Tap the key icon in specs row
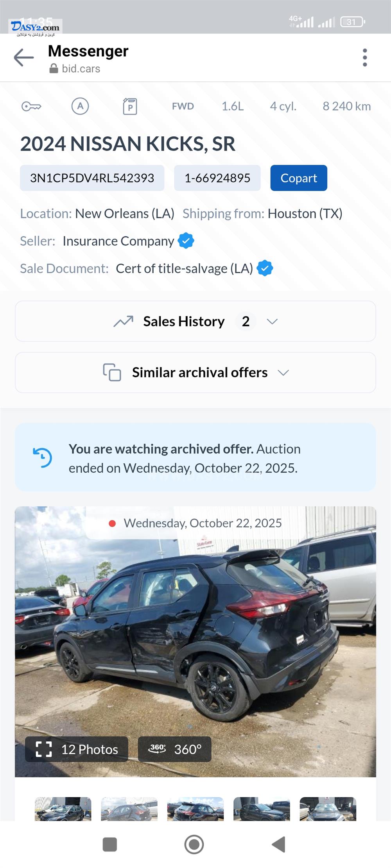 click(x=31, y=106)
